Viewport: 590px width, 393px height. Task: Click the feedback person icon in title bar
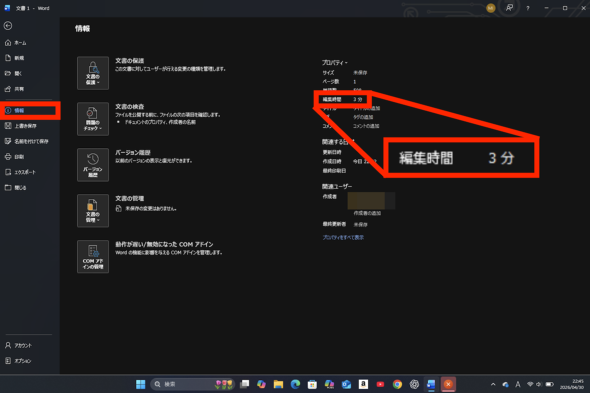tap(509, 8)
